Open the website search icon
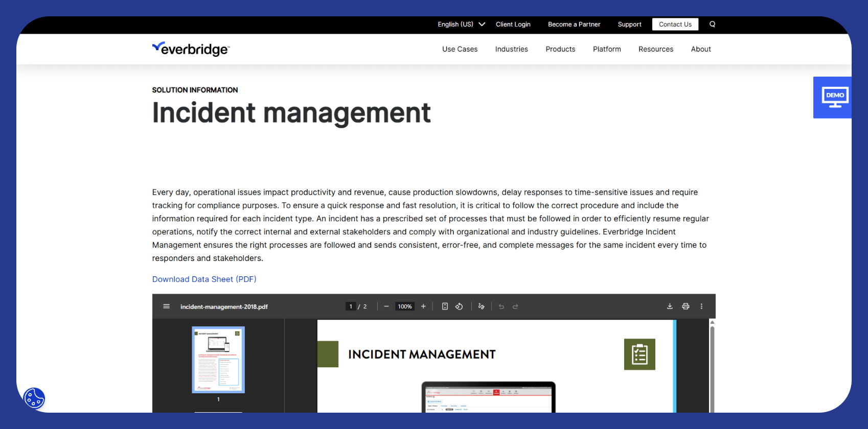 pos(712,24)
